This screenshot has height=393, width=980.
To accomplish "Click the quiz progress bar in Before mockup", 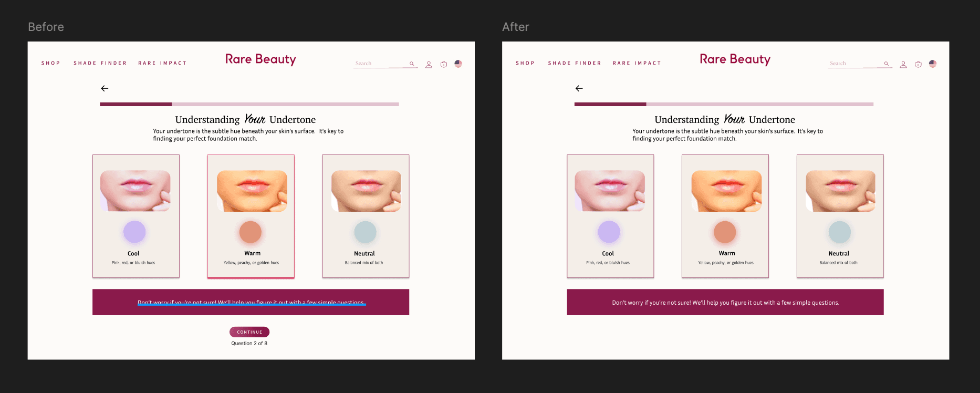I will pyautogui.click(x=249, y=104).
